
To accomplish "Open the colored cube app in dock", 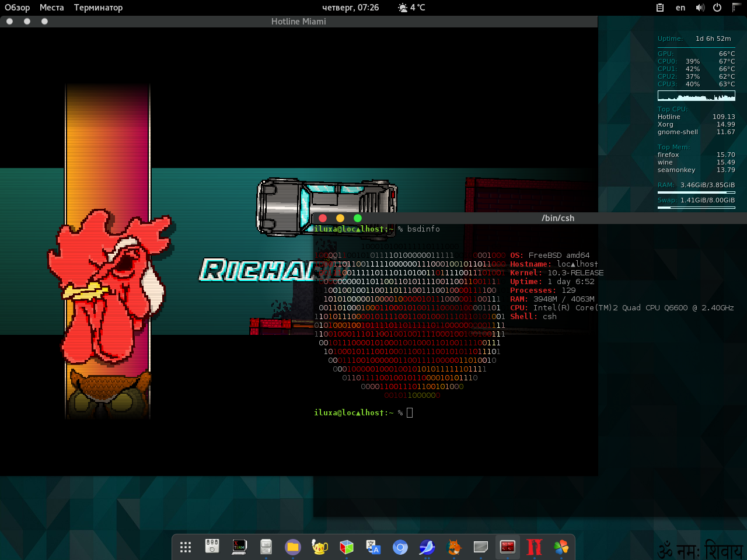I will click(x=347, y=547).
